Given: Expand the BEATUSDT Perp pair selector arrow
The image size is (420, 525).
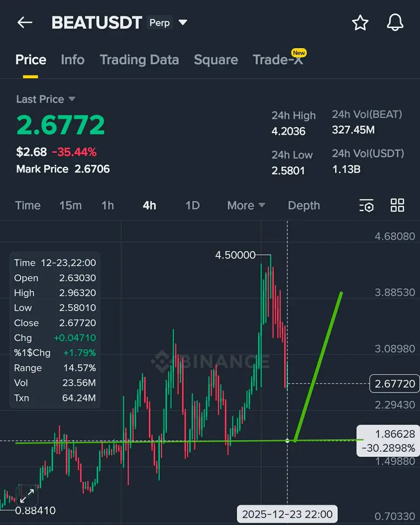Looking at the screenshot, I should click(183, 22).
